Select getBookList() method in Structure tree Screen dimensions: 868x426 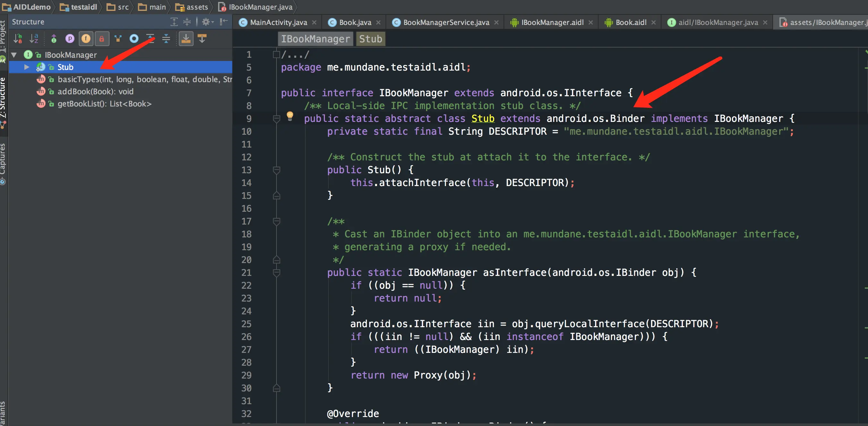tap(105, 104)
